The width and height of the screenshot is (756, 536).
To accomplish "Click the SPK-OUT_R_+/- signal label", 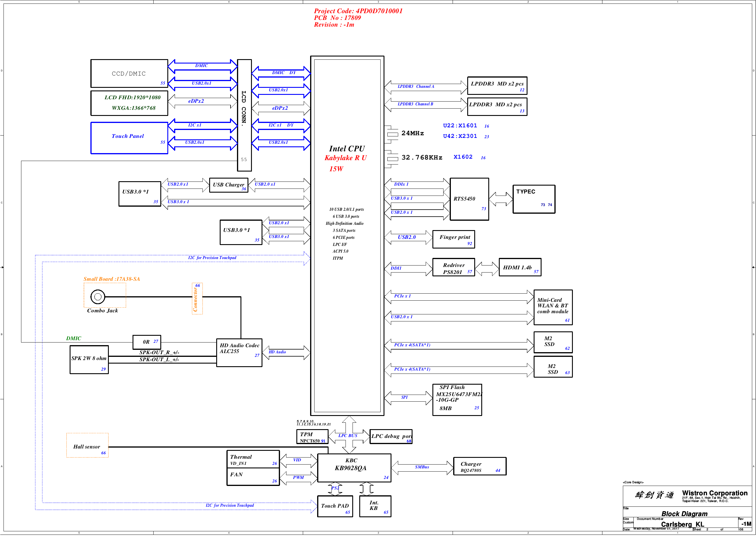I will click(159, 352).
